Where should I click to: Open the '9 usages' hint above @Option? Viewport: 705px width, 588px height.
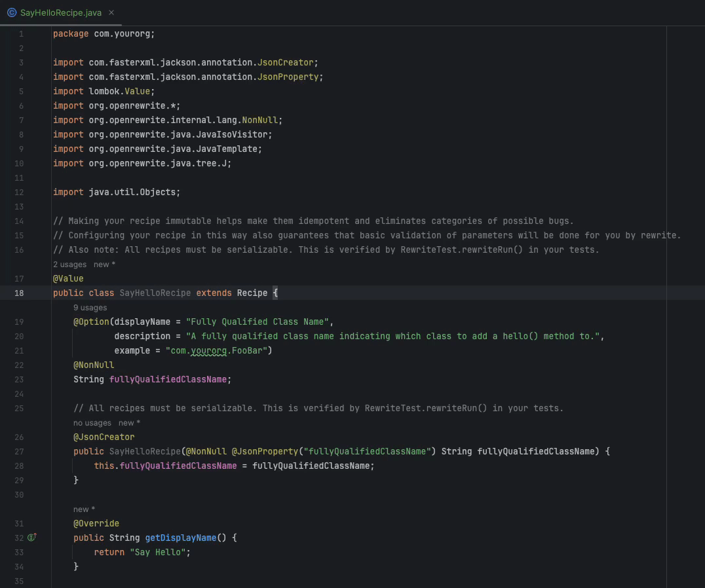pos(90,308)
